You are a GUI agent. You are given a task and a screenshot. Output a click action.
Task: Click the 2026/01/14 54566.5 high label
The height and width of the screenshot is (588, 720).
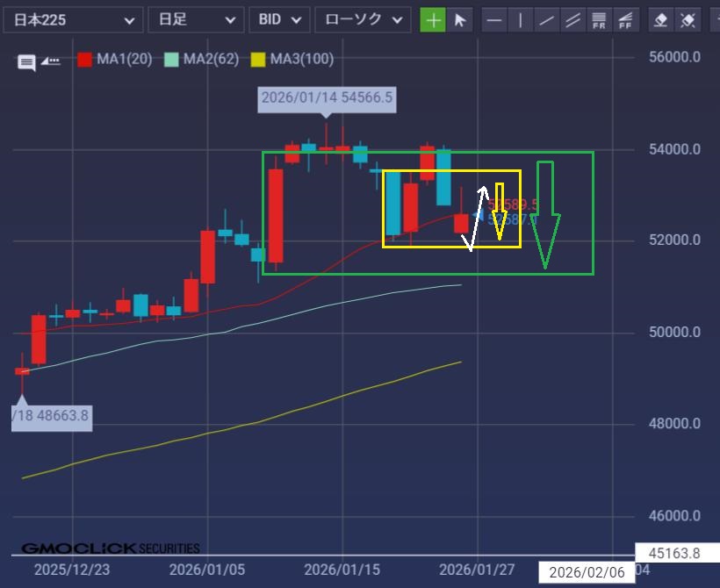(327, 98)
